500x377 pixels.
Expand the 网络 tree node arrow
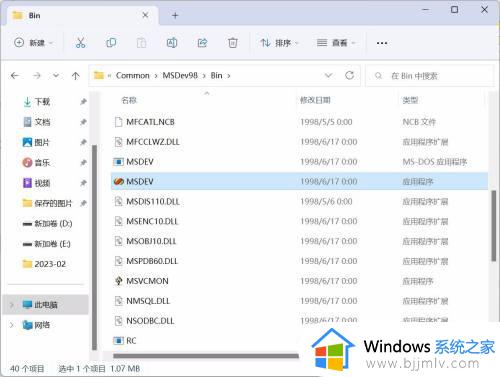point(12,325)
